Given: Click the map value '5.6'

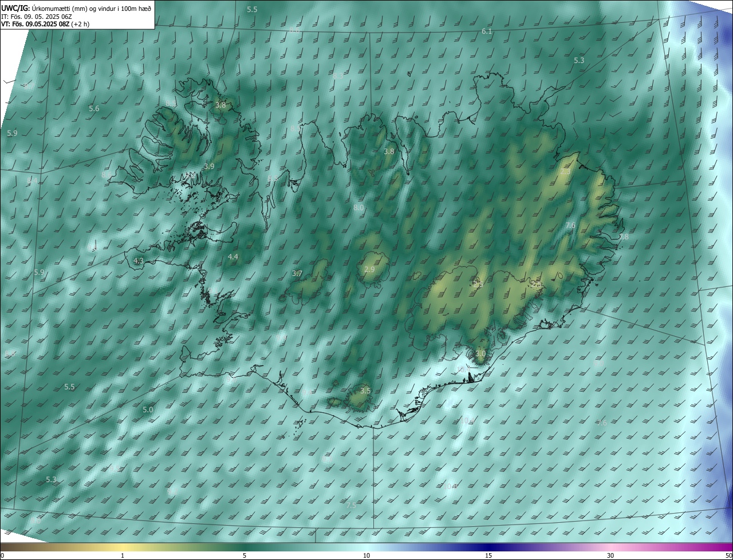Looking at the screenshot, I should (x=94, y=109).
